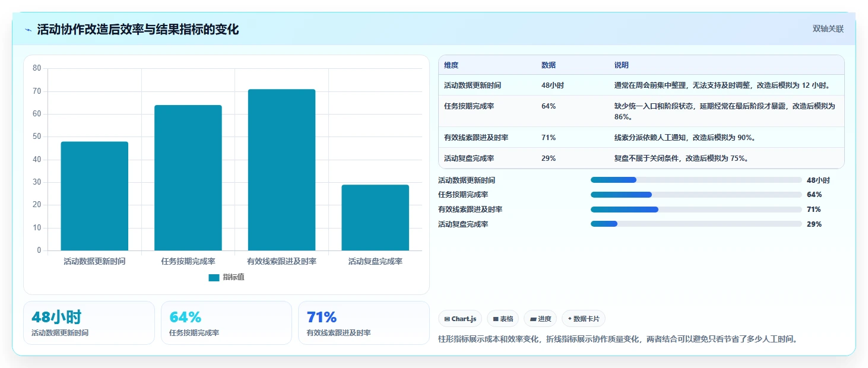Click 任务按期完成率 in the table's second row
The height and width of the screenshot is (368, 868).
tap(469, 106)
